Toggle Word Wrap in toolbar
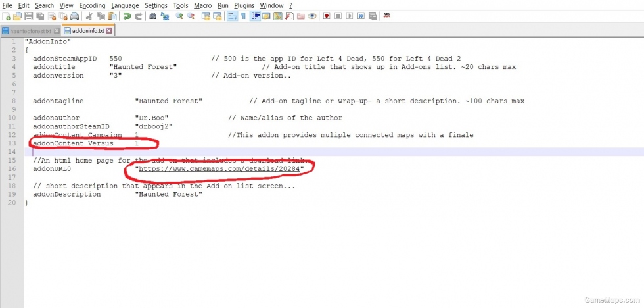This screenshot has width=644, height=308. pos(232,16)
